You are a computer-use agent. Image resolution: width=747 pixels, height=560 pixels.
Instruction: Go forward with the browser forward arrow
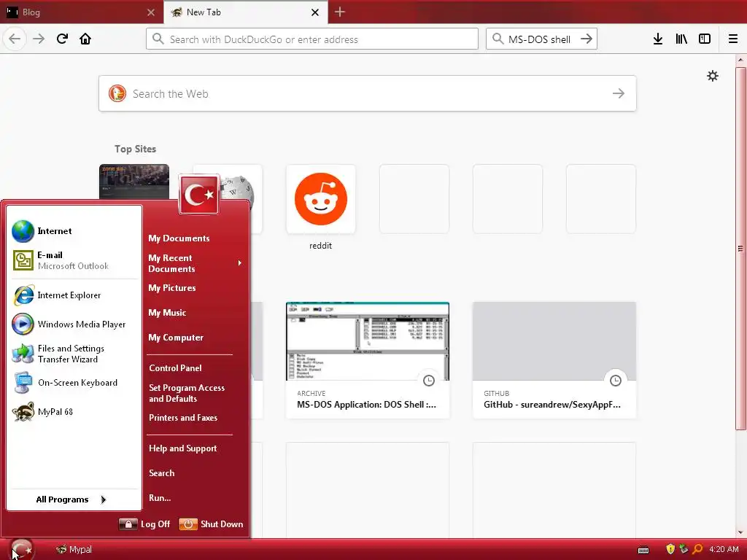click(39, 39)
